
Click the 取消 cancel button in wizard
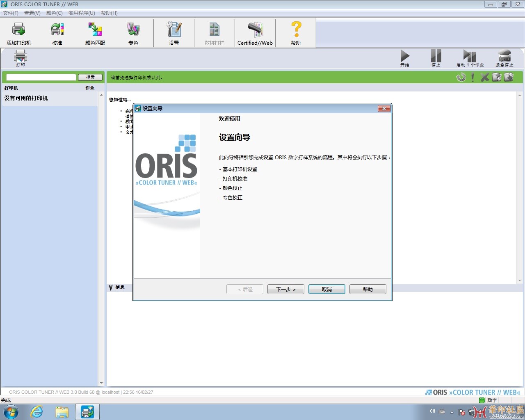(x=327, y=289)
